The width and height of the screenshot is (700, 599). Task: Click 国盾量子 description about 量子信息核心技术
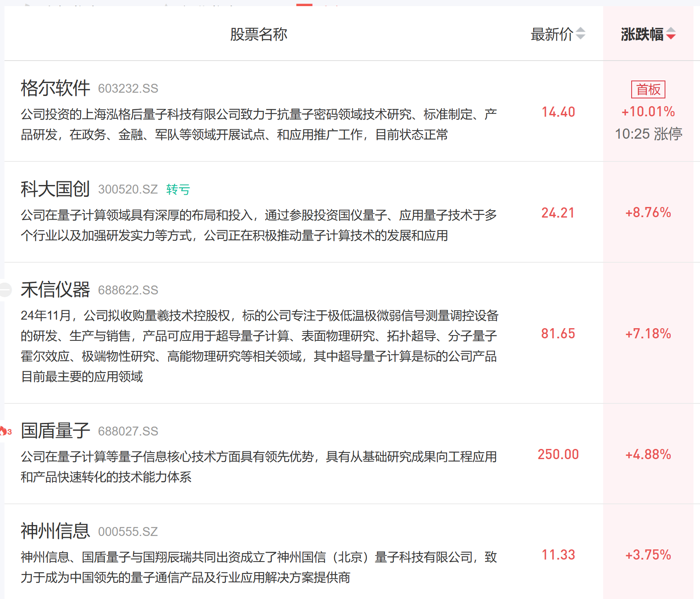coord(259,467)
